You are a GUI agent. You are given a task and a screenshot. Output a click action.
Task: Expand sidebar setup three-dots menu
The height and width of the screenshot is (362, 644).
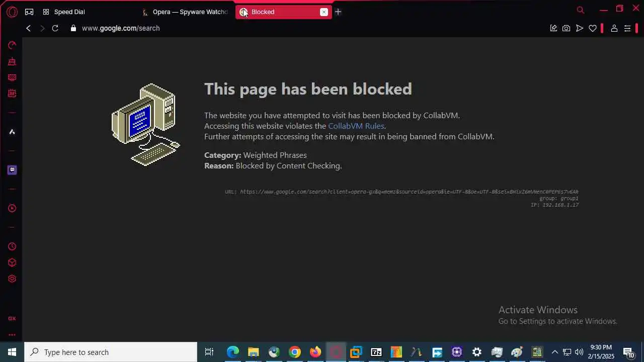click(x=12, y=335)
